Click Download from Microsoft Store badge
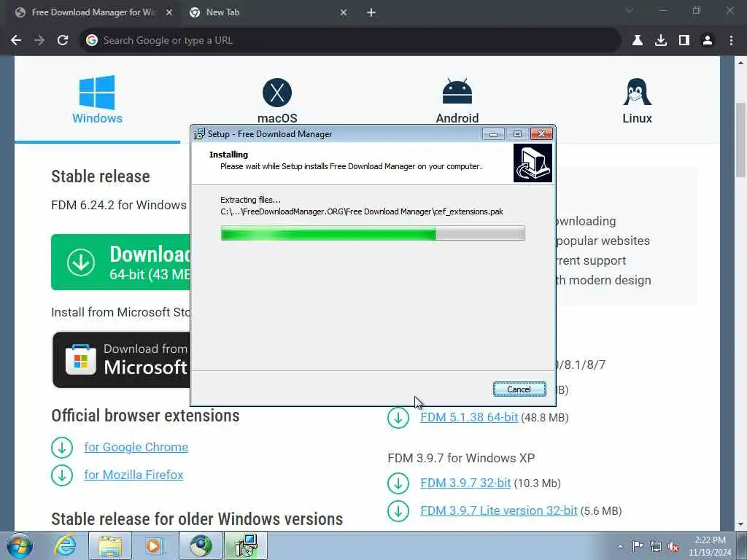 [x=122, y=360]
